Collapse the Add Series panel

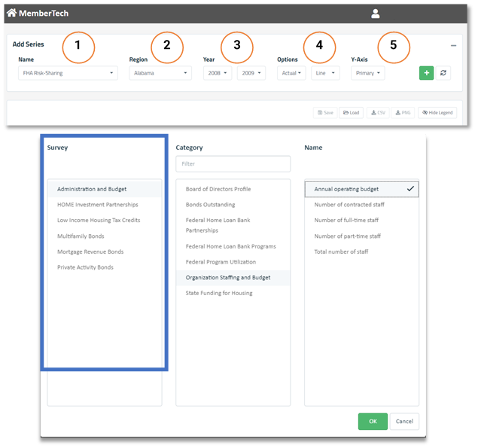pos(453,46)
